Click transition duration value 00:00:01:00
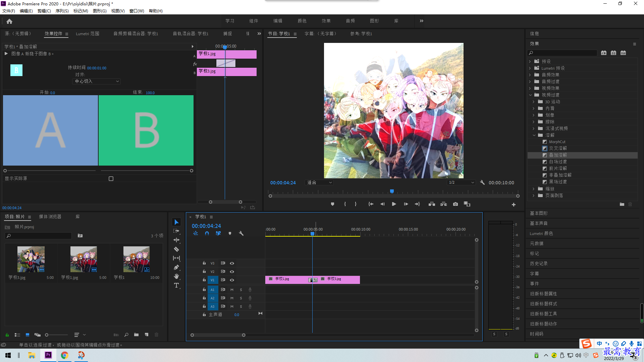Viewport: 644px width, 362px height. tap(97, 68)
